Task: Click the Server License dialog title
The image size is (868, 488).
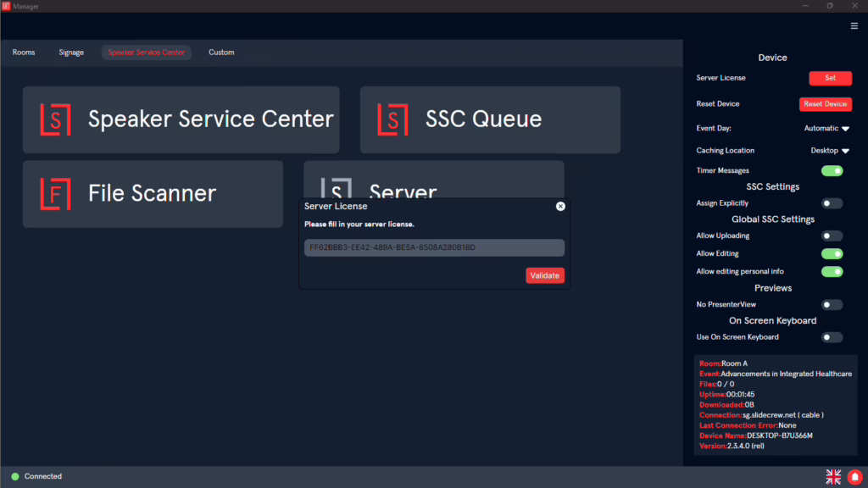Action: 336,207
